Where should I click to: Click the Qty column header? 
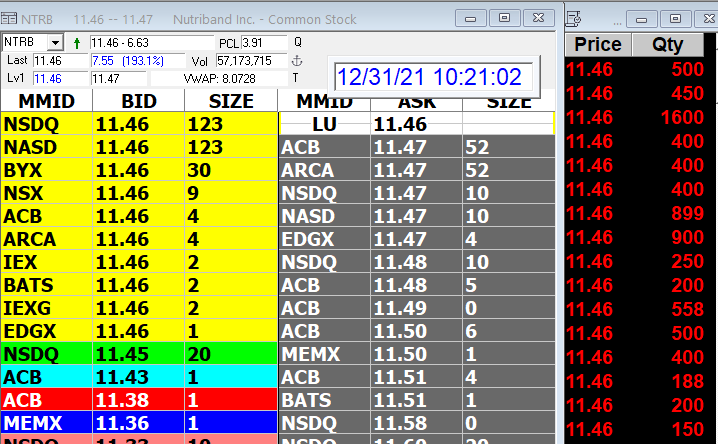[x=668, y=44]
